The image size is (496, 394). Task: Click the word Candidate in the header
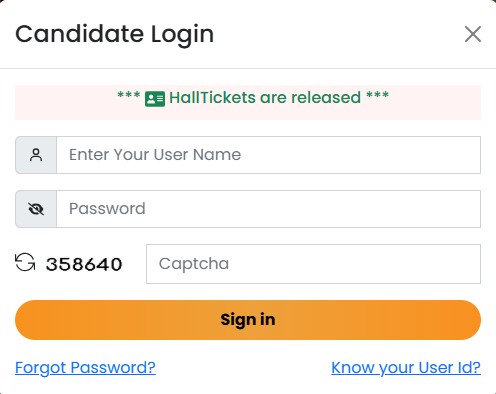[80, 34]
